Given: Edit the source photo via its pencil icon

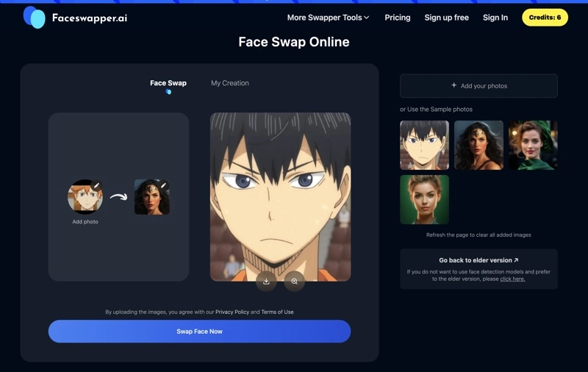Looking at the screenshot, I should [97, 185].
